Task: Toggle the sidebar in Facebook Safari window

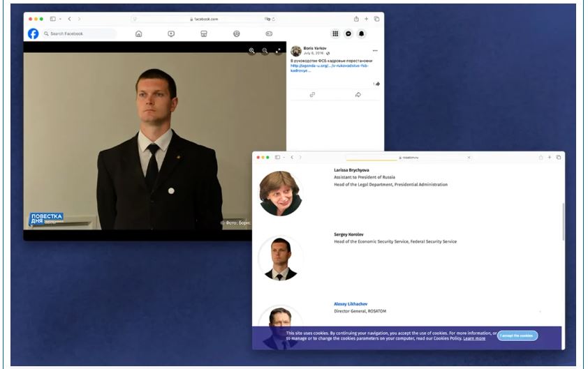Action: pos(53,19)
